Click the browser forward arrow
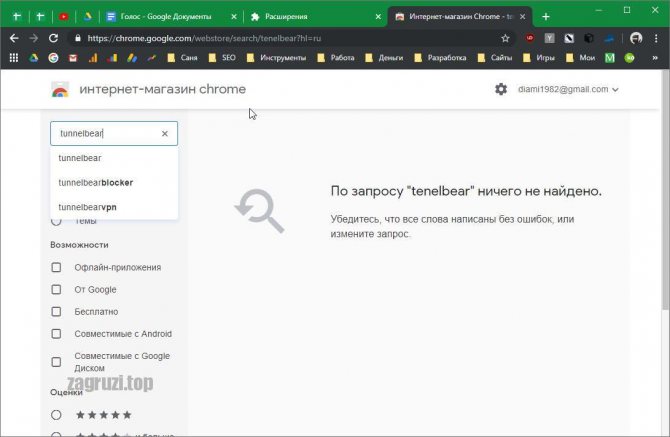Screen dimensions: 670x437 tap(34, 38)
